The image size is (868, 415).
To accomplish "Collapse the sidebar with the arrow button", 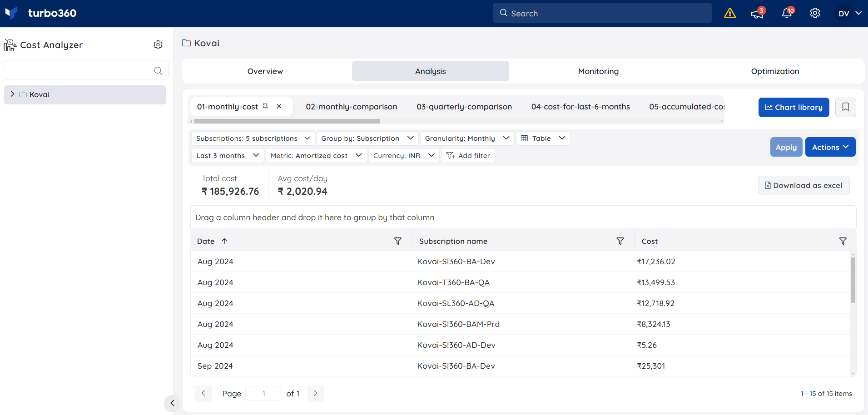I will coord(172,403).
